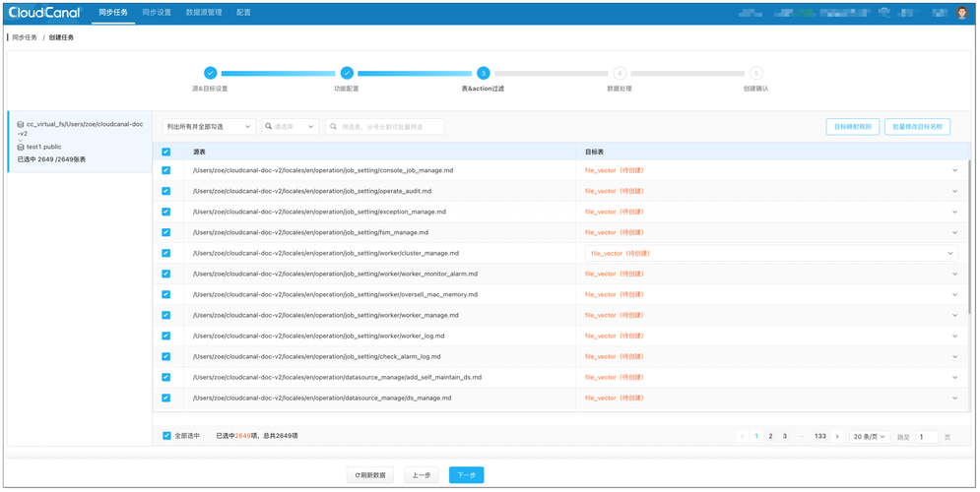Open the 同步任务 top tab
The height and width of the screenshot is (492, 980).
(113, 12)
